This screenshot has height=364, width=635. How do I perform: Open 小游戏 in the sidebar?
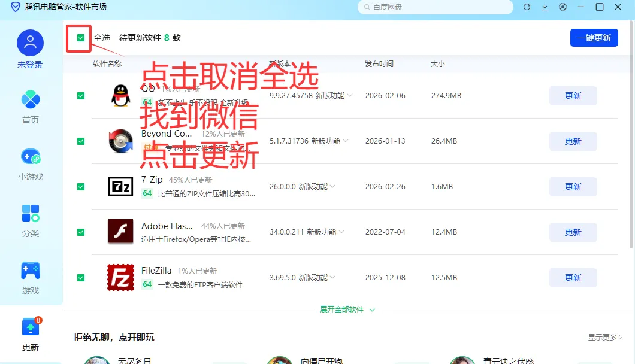pyautogui.click(x=31, y=164)
